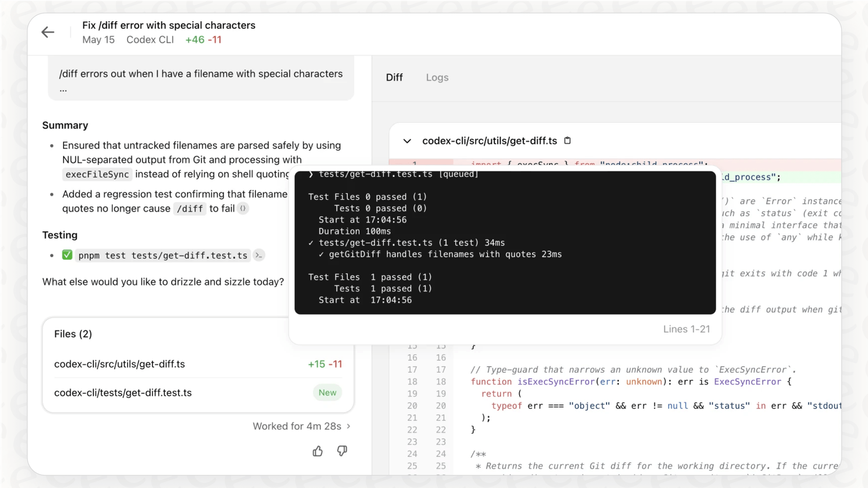The image size is (868, 488).
Task: Switch to the Logs tab
Action: pos(437,77)
